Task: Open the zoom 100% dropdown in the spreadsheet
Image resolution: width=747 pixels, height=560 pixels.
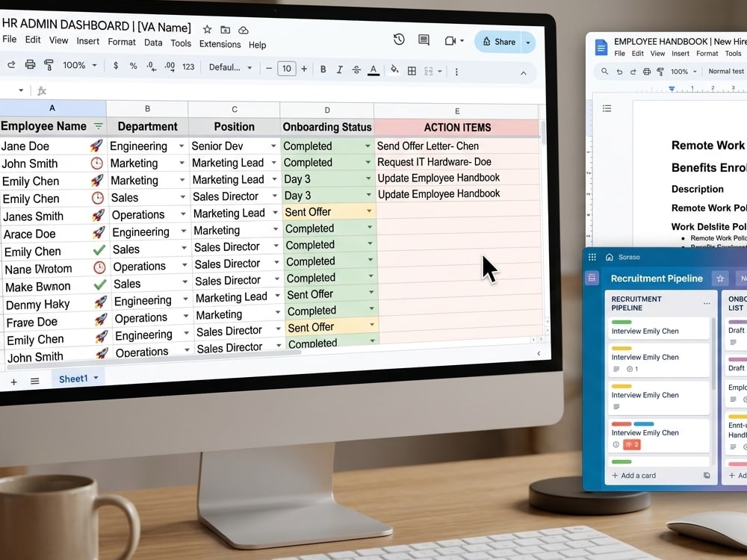Action: click(80, 65)
